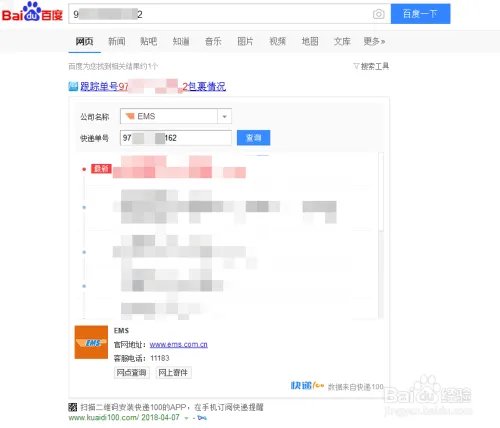Click the red 最新 status tag

point(101,169)
